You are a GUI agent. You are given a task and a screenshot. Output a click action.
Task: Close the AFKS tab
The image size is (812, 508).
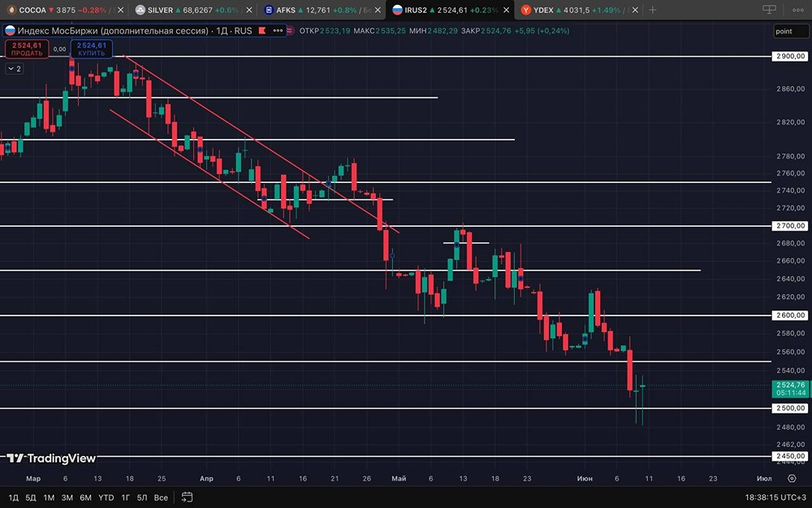(378, 10)
